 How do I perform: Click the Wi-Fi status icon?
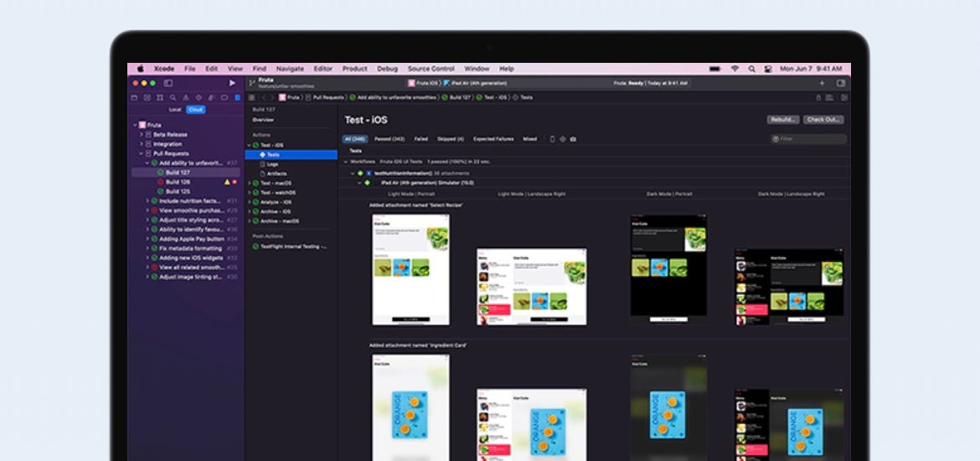(x=735, y=69)
